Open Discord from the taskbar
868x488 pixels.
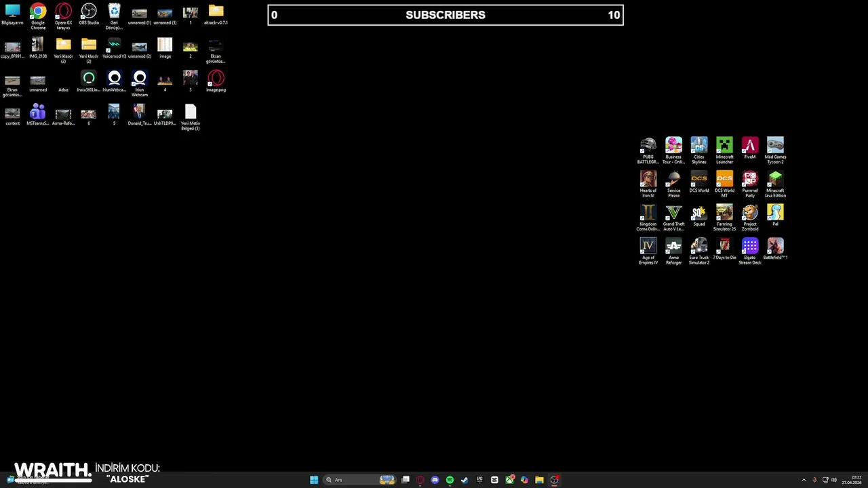[435, 480]
